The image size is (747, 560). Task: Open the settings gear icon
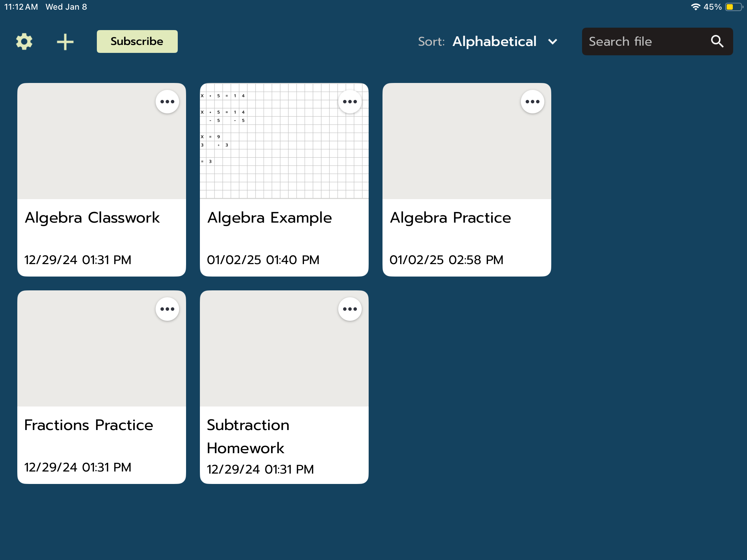[x=24, y=42]
